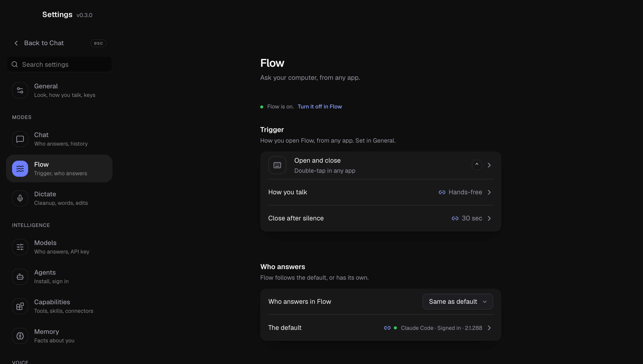Open the Agents section

(x=59, y=277)
